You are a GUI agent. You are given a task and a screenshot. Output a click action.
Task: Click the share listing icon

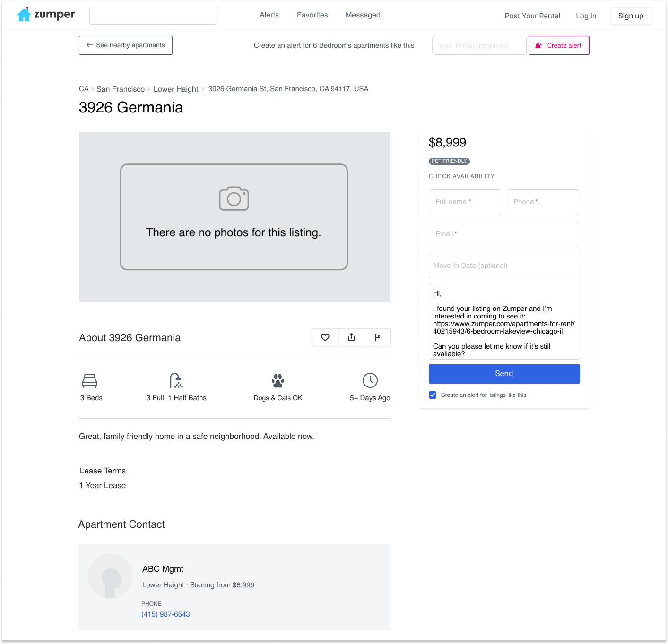point(351,337)
